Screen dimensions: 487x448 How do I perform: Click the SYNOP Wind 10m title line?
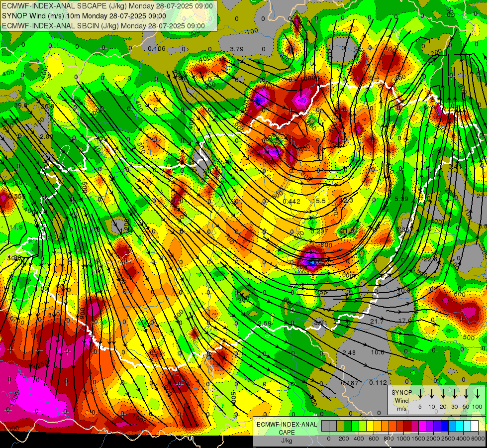84,16
